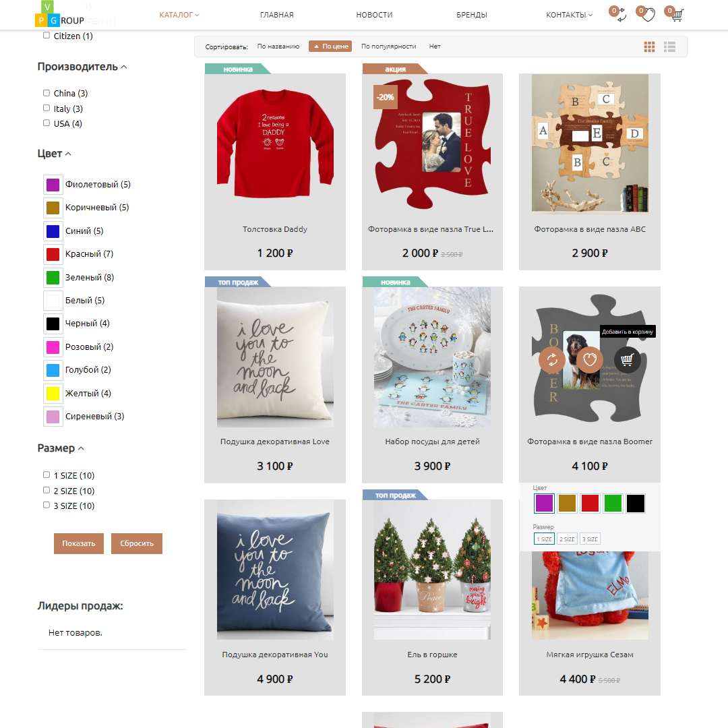Viewport: 728px width, 728px height.
Task: Open the Каталог dropdown menu
Action: (179, 15)
